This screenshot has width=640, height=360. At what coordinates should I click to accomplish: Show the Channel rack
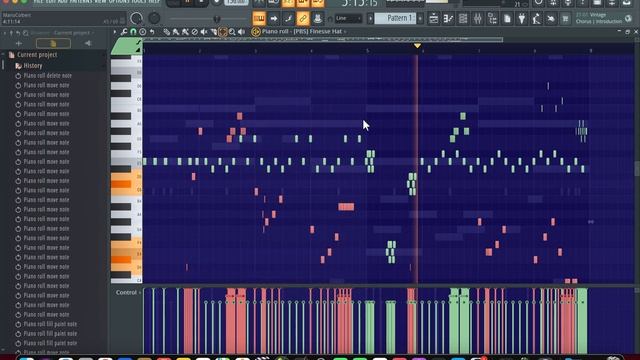463,18
